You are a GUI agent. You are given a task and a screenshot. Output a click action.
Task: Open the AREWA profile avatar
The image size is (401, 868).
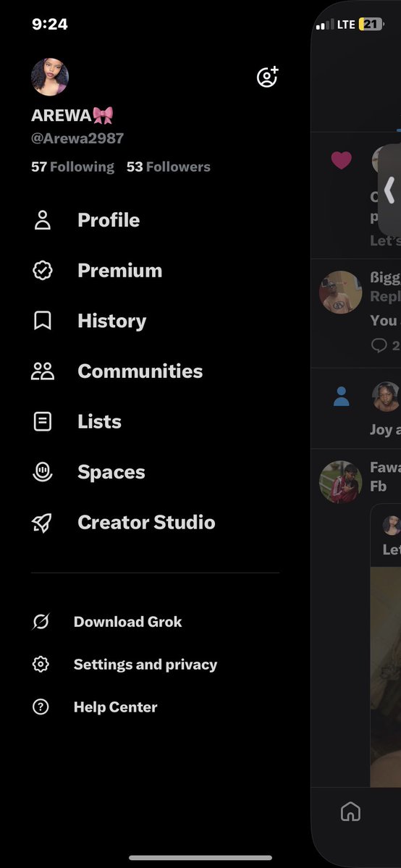tap(50, 77)
